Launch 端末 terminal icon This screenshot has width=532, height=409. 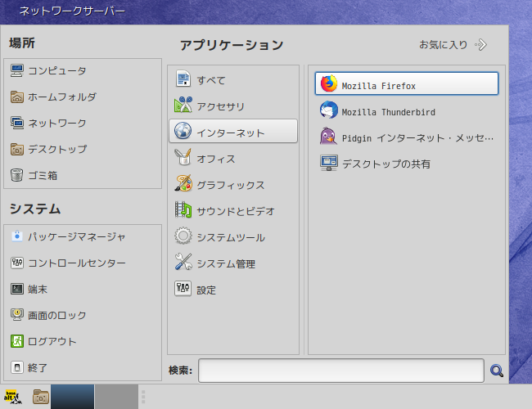tap(17, 289)
